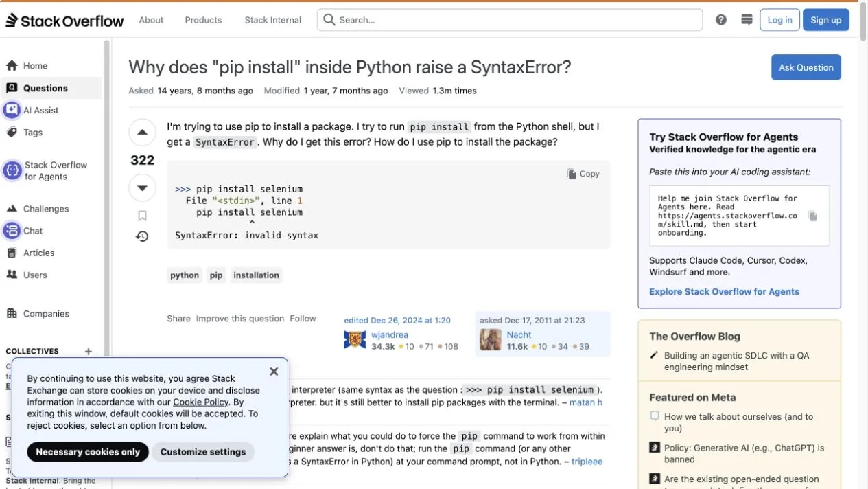The height and width of the screenshot is (489, 868).
Task: Open the agentic SDLC blog post
Action: 736,361
